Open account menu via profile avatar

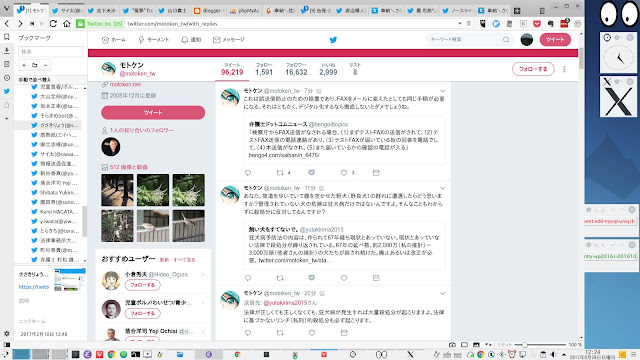pyautogui.click(x=527, y=40)
